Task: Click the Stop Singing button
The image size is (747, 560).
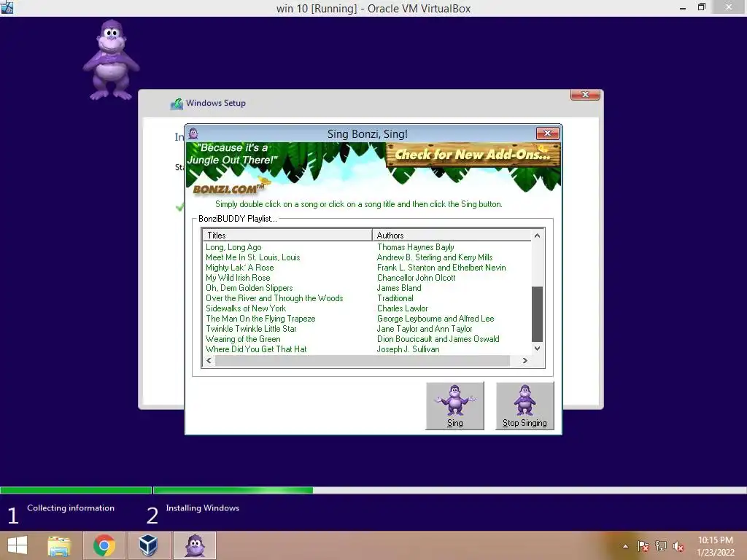Action: click(x=525, y=405)
